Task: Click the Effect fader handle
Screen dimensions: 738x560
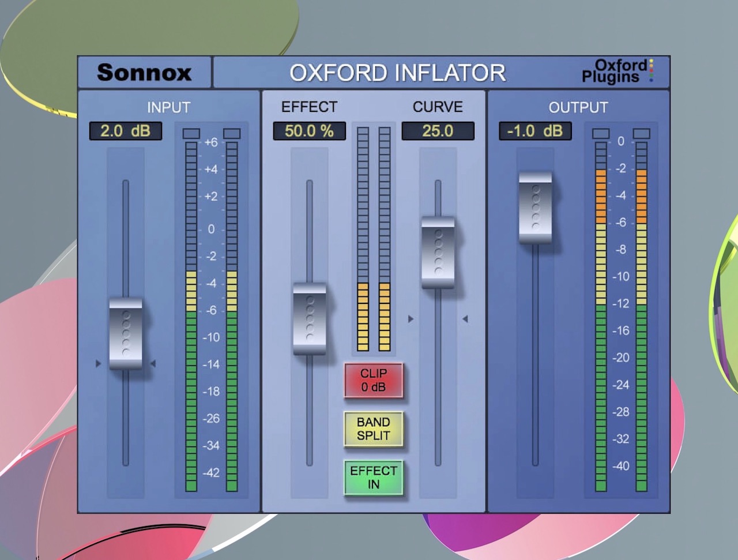Action: (x=310, y=318)
